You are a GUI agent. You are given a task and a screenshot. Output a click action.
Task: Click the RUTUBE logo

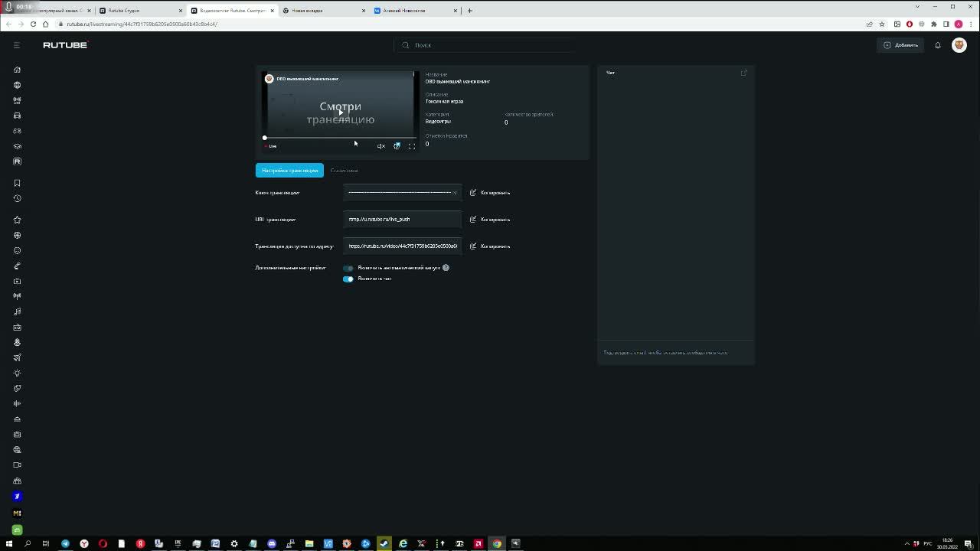[65, 45]
